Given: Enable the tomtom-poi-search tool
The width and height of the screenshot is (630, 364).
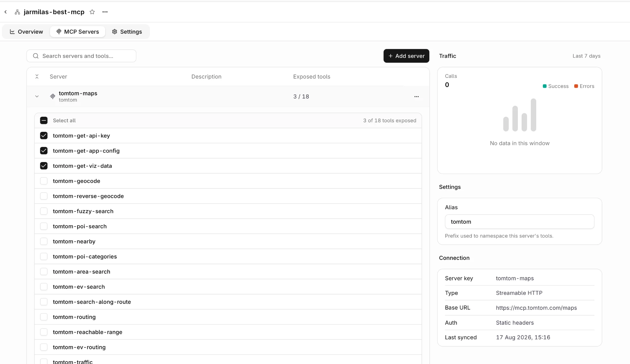Looking at the screenshot, I should pos(44,226).
